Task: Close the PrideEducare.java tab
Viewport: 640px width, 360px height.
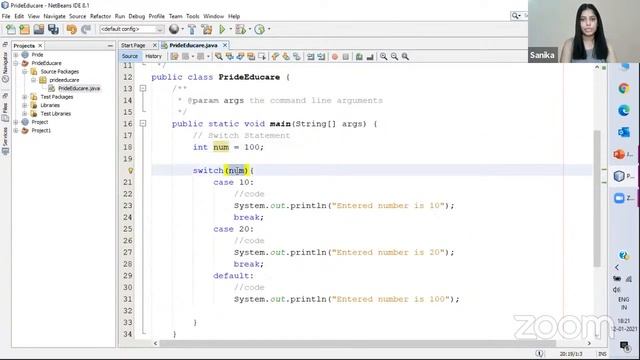Action: pos(225,45)
